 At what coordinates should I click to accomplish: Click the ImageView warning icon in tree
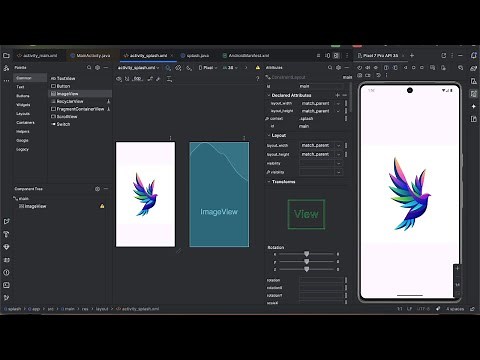pyautogui.click(x=102, y=206)
